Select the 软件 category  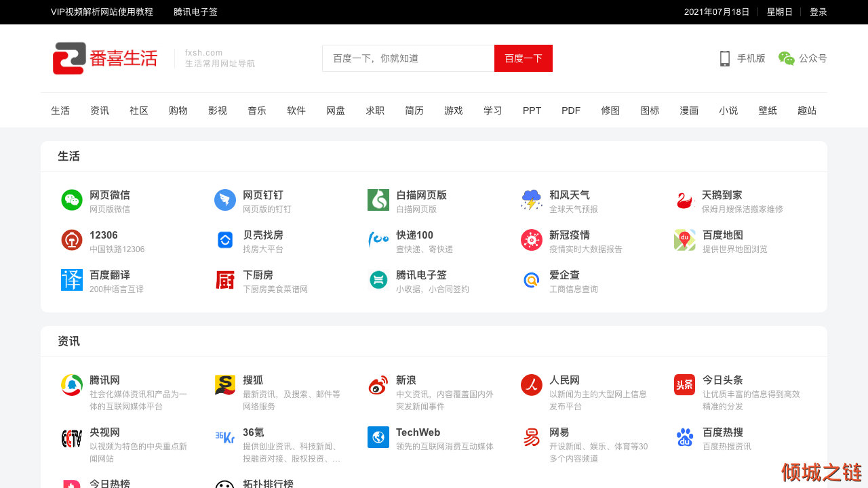[x=296, y=110]
